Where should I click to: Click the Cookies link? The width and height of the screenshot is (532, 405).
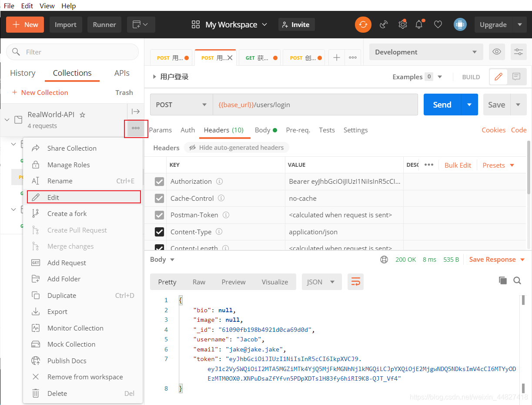493,130
